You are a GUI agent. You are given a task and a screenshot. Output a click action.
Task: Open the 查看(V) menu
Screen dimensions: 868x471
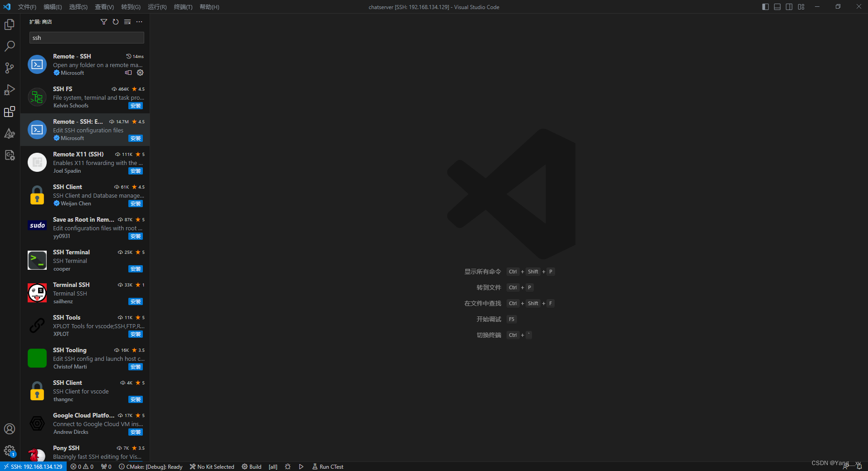pos(104,7)
